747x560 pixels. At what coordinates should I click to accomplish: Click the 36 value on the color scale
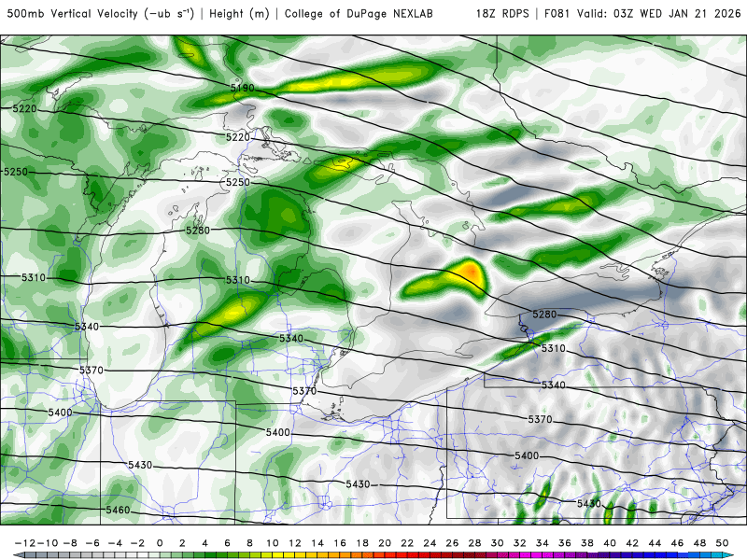point(565,543)
